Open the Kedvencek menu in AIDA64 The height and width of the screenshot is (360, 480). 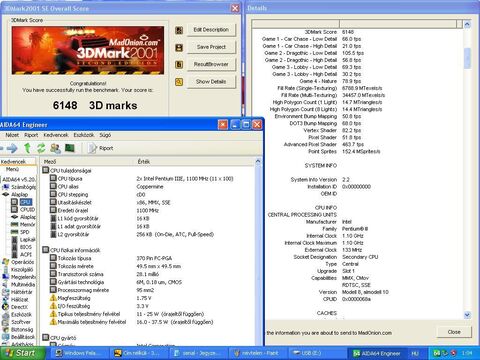click(x=56, y=135)
